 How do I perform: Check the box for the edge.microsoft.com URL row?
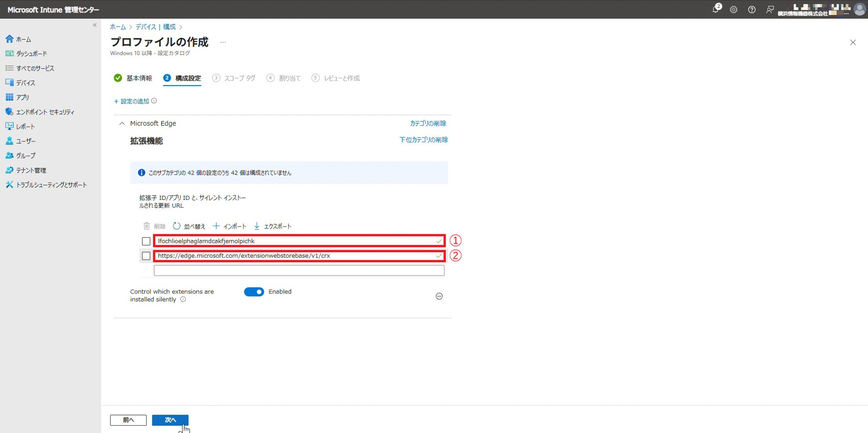coord(146,256)
